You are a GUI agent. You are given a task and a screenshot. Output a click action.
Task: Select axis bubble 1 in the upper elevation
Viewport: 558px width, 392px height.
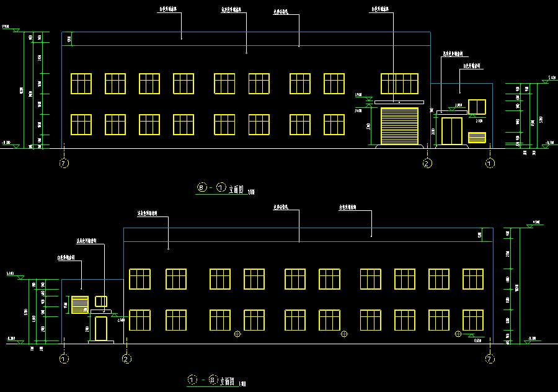[x=490, y=163]
